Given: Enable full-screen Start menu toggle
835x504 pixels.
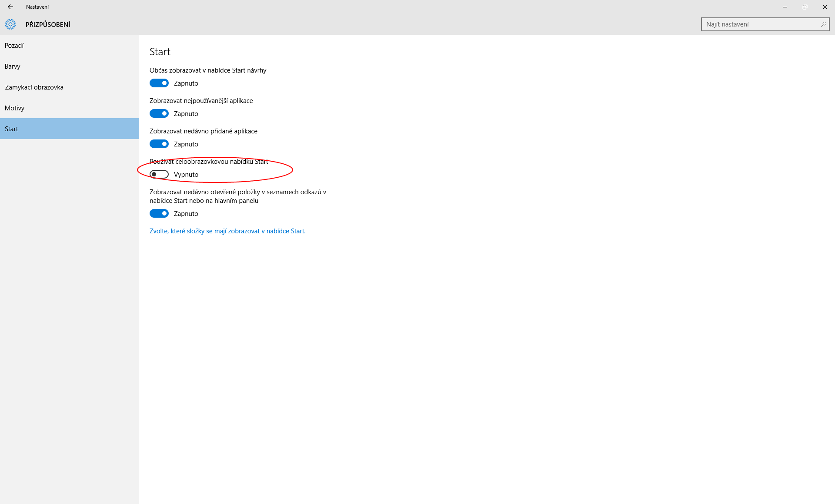Looking at the screenshot, I should pos(159,174).
